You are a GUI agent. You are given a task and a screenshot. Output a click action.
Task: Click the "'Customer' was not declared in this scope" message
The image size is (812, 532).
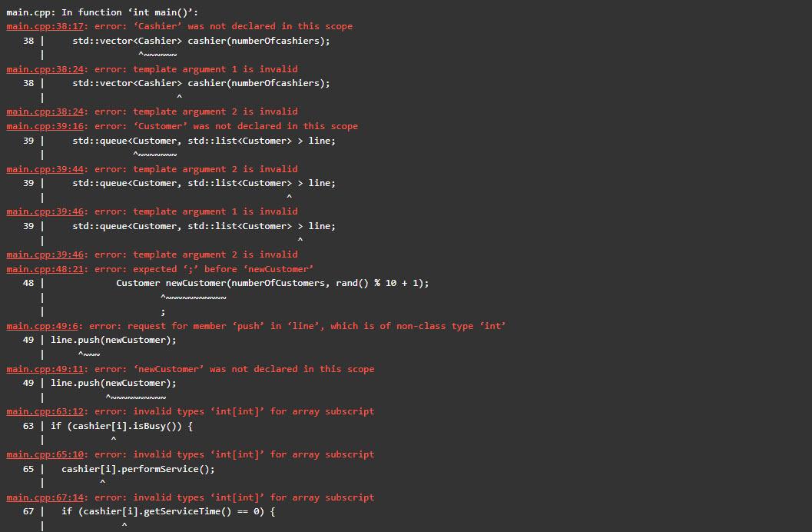[x=246, y=126]
